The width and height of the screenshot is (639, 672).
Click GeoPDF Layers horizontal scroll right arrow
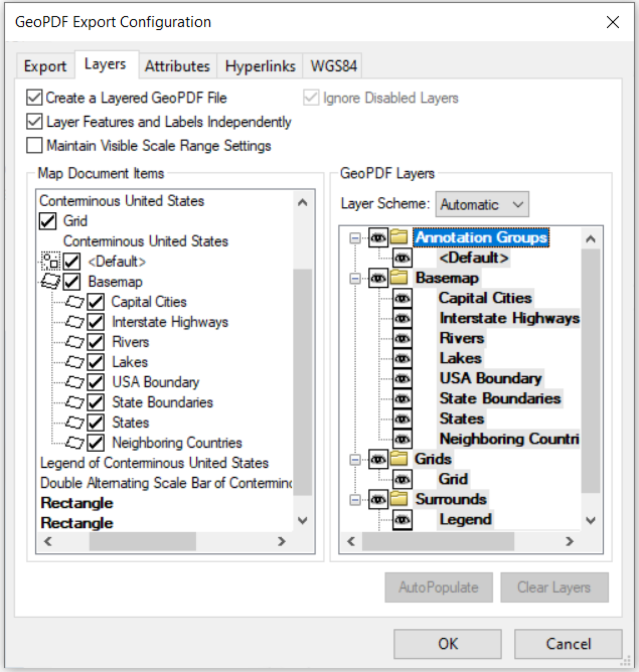570,541
